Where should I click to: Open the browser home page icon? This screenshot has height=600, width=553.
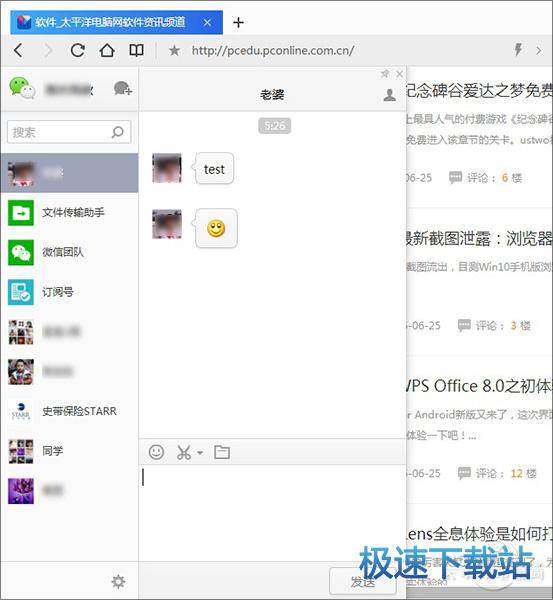[x=107, y=50]
